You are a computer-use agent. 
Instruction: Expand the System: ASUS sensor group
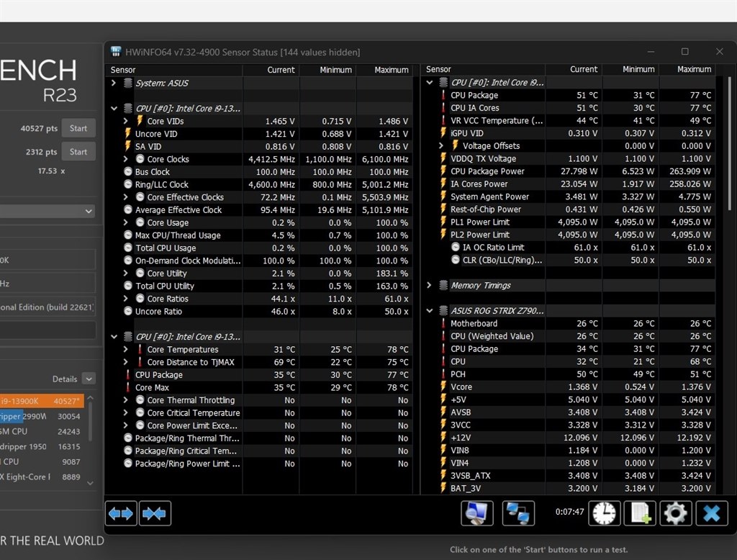114,83
